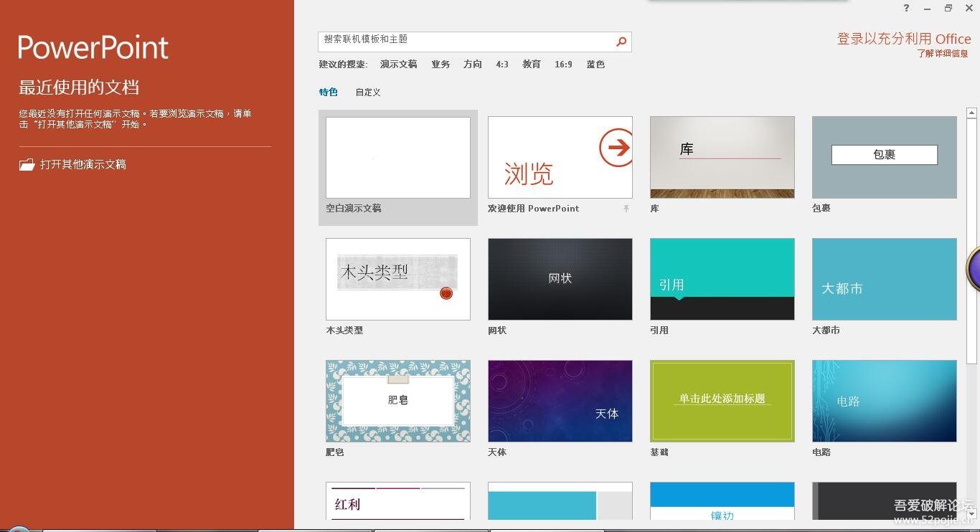Click the scrollbar up arrow

click(x=971, y=113)
